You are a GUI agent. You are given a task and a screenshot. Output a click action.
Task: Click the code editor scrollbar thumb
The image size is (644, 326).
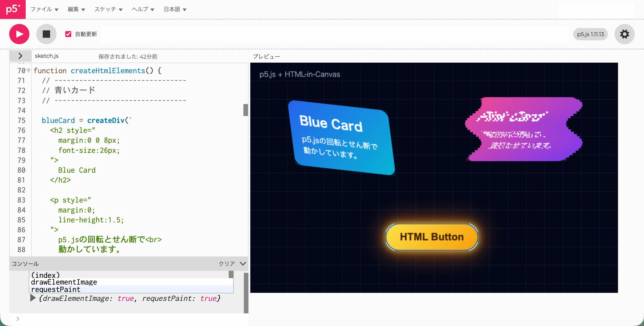245,110
